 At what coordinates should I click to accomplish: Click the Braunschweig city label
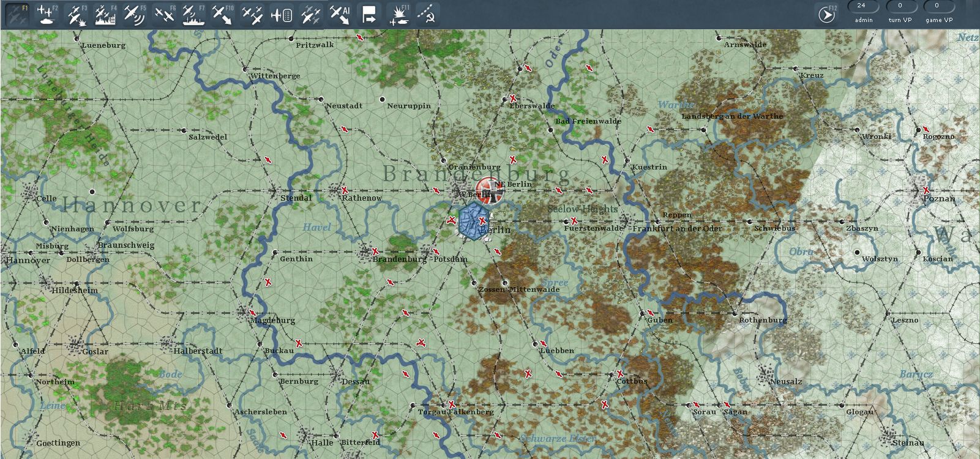(x=127, y=245)
